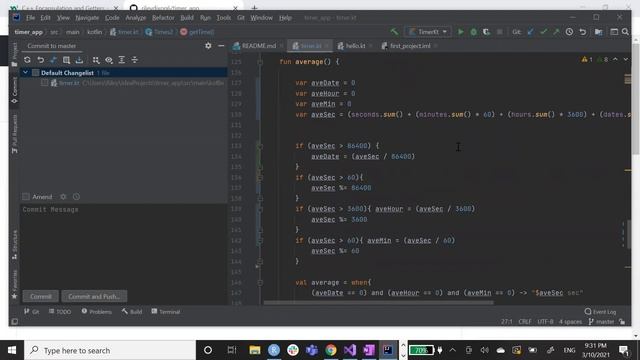This screenshot has width=640, height=360.
Task: Open the master branch selector in the status bar
Action: pyautogui.click(x=602, y=322)
